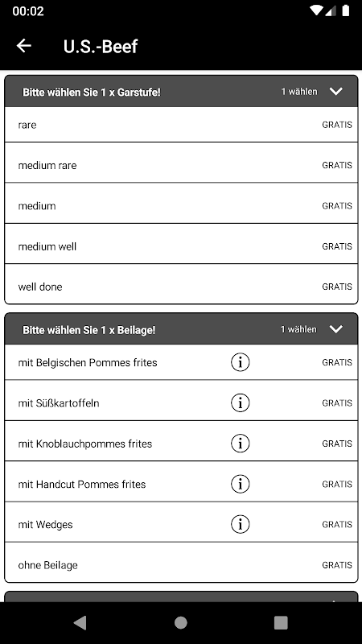Choose medium rare option
The width and height of the screenshot is (362, 644).
coord(181,165)
